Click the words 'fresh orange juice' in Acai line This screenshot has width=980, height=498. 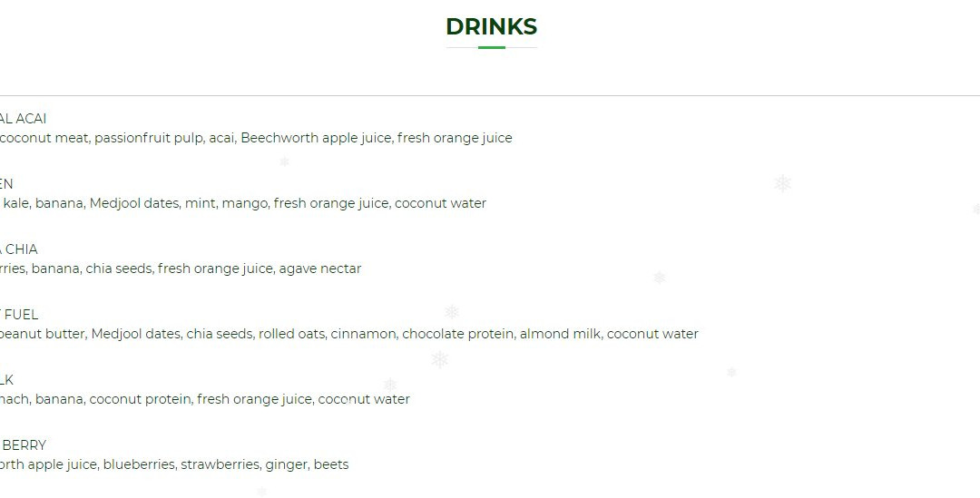tap(455, 138)
